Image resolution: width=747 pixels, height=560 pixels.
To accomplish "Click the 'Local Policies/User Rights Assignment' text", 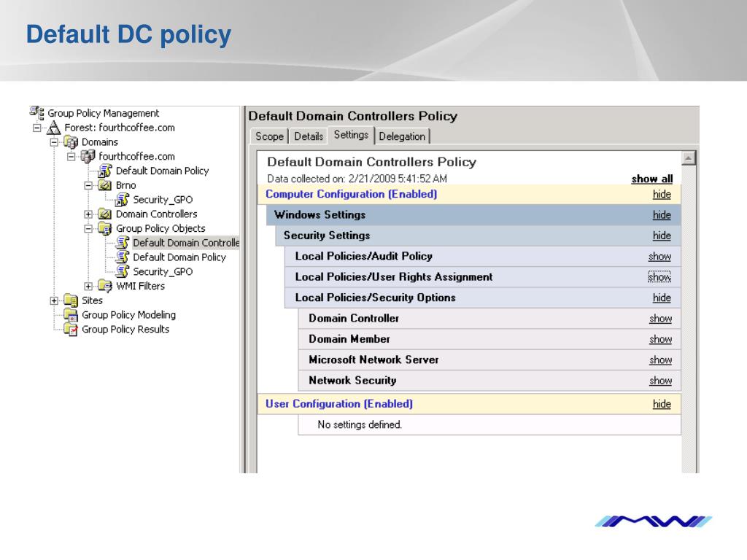I will [393, 276].
